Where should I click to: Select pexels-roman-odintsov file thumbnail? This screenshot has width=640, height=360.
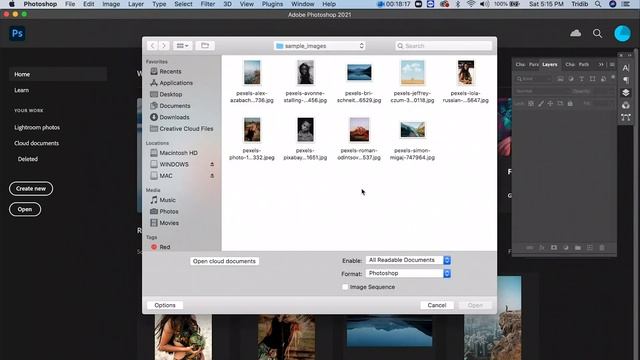pos(359,130)
